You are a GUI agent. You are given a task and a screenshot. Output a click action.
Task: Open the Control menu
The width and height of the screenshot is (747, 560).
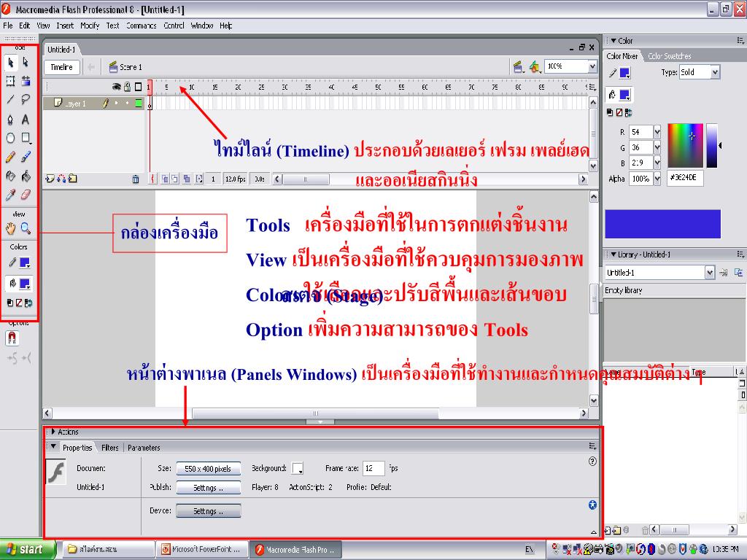pos(174,26)
